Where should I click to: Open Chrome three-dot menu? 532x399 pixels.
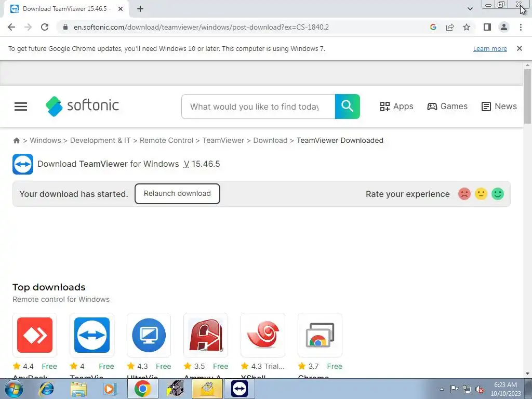click(x=521, y=27)
